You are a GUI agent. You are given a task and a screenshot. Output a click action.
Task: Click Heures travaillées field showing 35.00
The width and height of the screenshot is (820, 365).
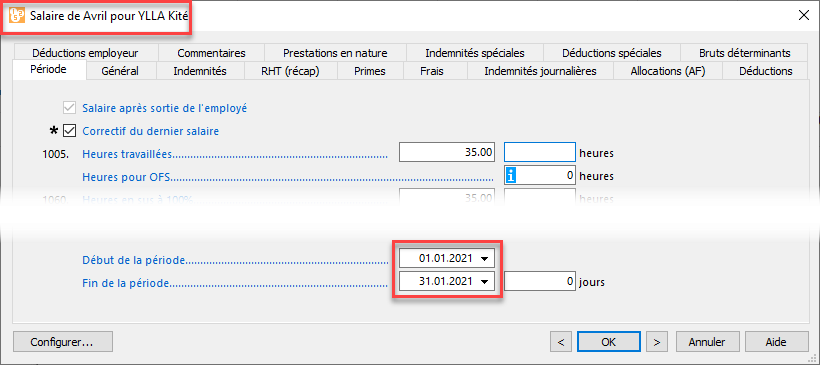pos(447,153)
